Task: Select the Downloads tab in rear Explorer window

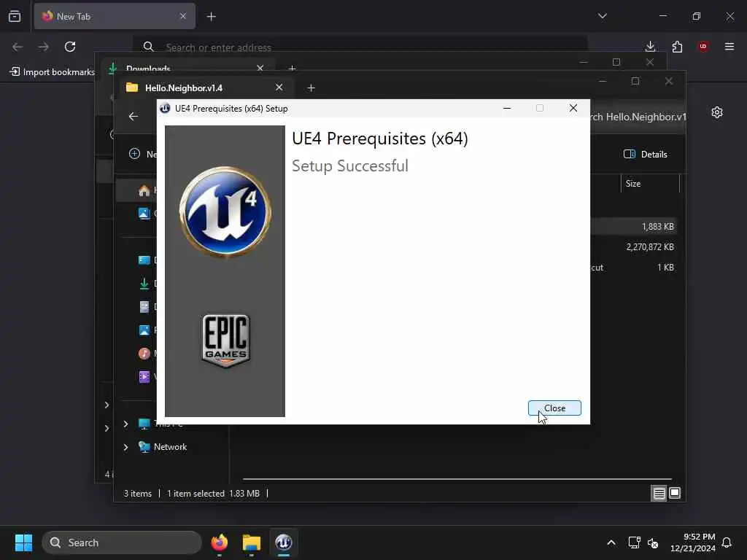Action: [x=186, y=68]
